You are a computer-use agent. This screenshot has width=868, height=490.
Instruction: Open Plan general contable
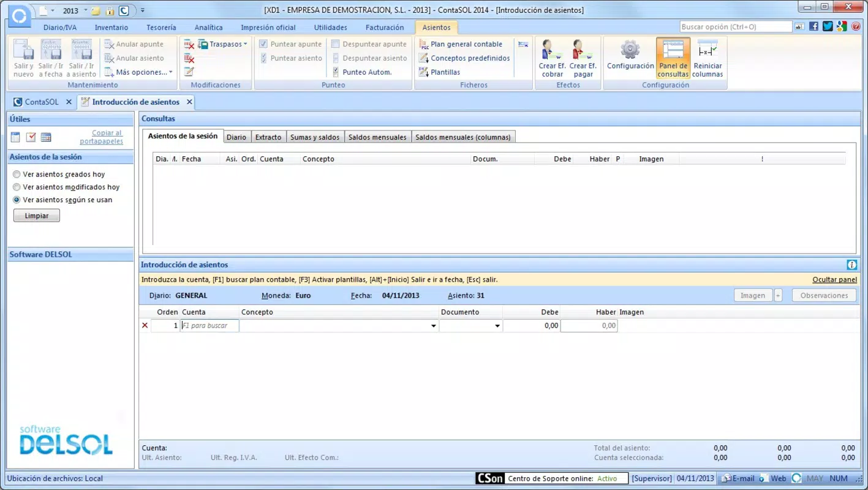tap(461, 44)
